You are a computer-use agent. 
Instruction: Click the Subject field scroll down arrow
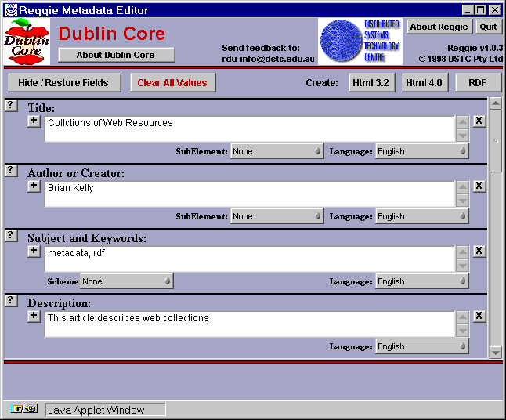462,266
